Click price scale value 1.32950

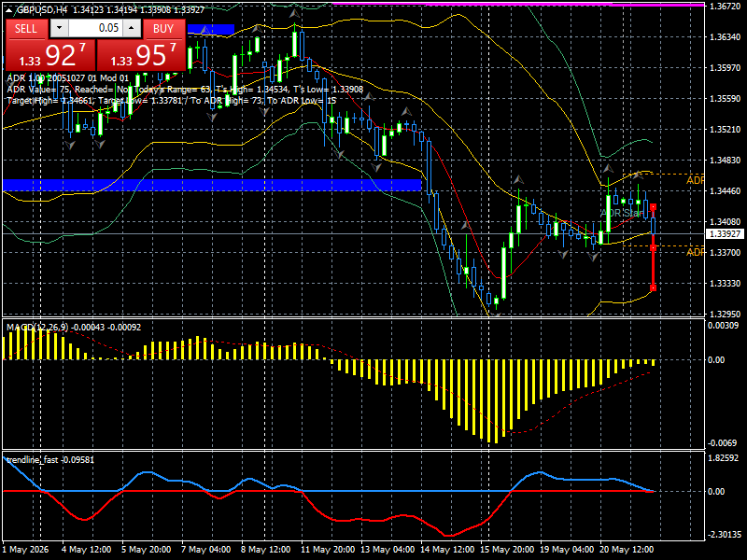point(726,314)
